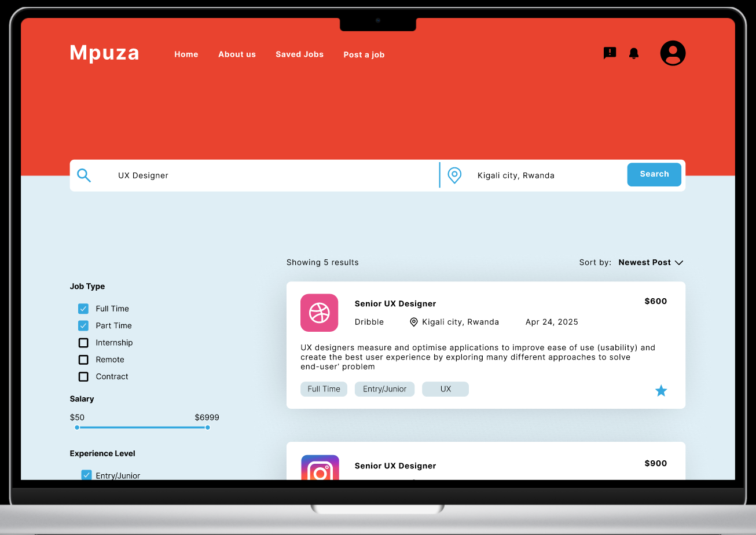This screenshot has width=756, height=535.
Task: Click the location pin icon in search bar
Action: pyautogui.click(x=454, y=175)
